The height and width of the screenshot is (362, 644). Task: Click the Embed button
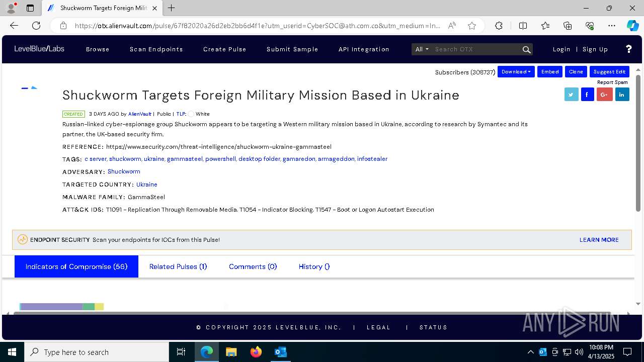pyautogui.click(x=550, y=72)
